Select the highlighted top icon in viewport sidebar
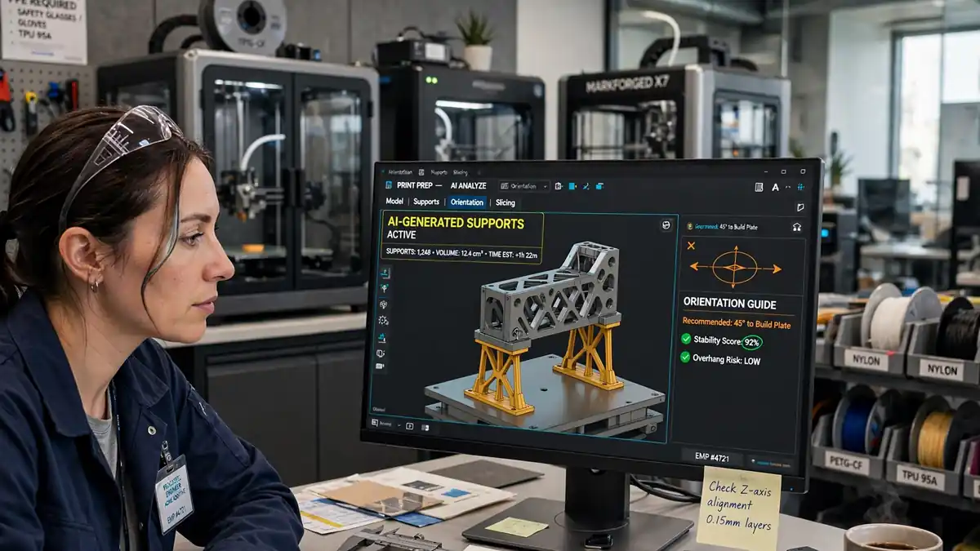Screen dimensions: 980x551 [385, 273]
